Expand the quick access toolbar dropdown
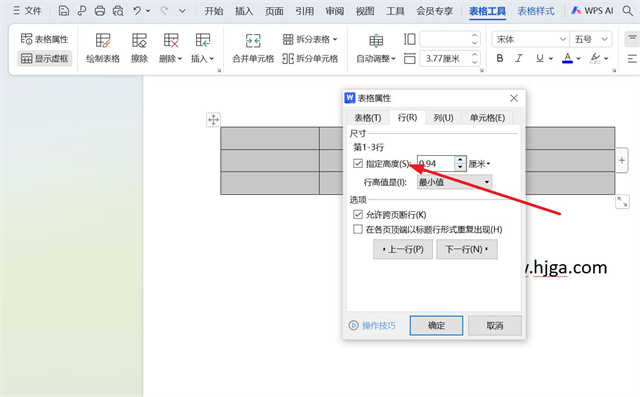The height and width of the screenshot is (397, 640). point(182,11)
